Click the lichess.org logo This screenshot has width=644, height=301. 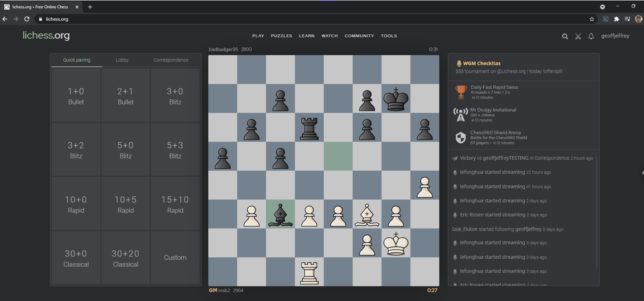click(46, 35)
